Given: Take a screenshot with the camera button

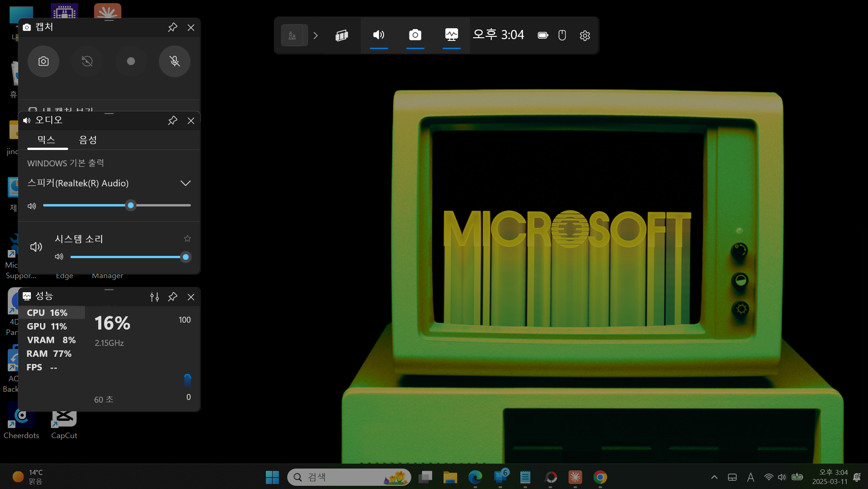Looking at the screenshot, I should coord(44,61).
